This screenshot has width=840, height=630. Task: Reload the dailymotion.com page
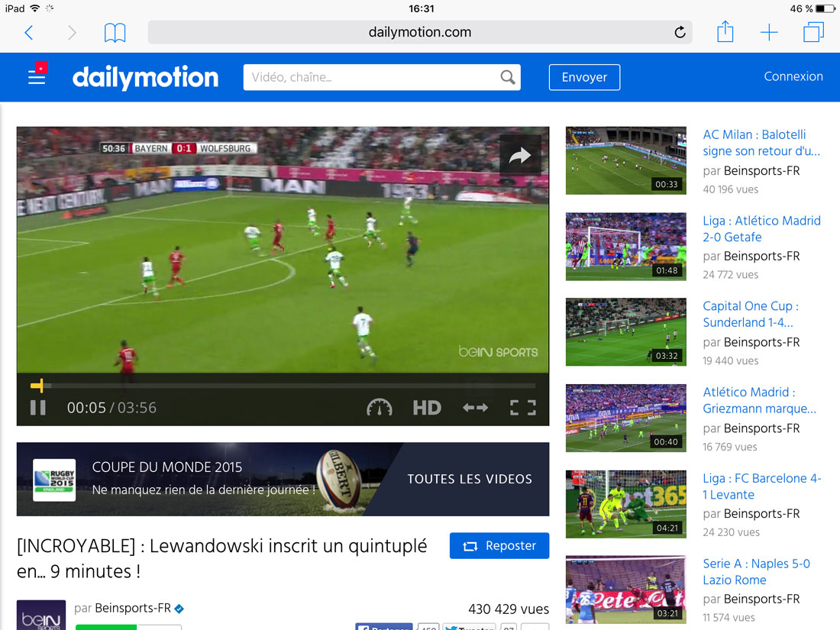click(680, 32)
